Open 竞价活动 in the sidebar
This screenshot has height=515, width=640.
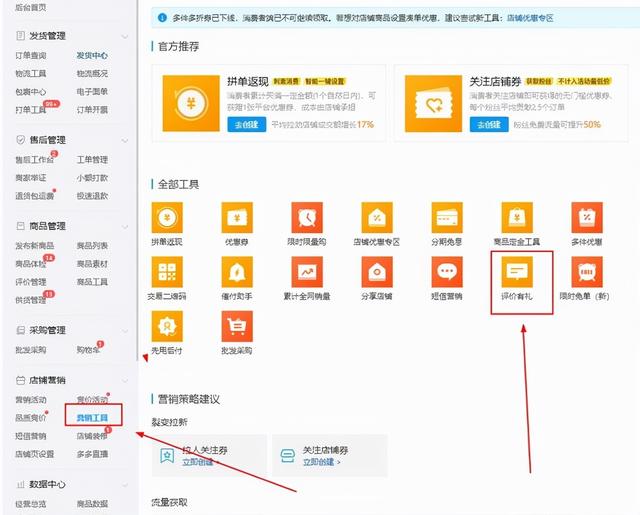coord(92,400)
